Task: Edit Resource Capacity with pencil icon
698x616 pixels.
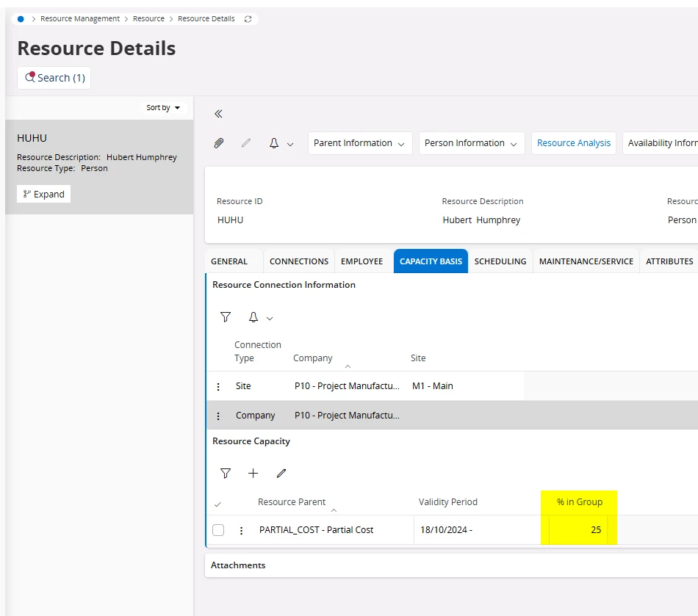Action: tap(281, 474)
